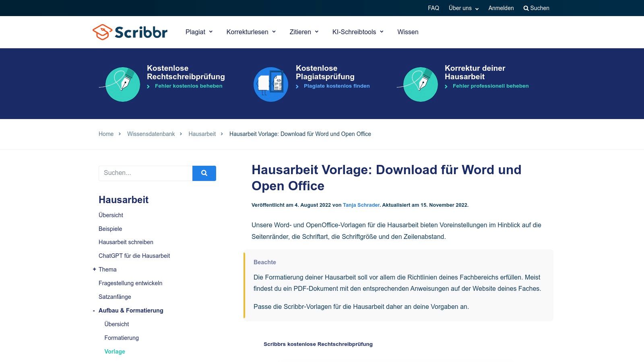Open the Hausarbeit sidebar heading
This screenshot has height=362, width=644.
[124, 200]
